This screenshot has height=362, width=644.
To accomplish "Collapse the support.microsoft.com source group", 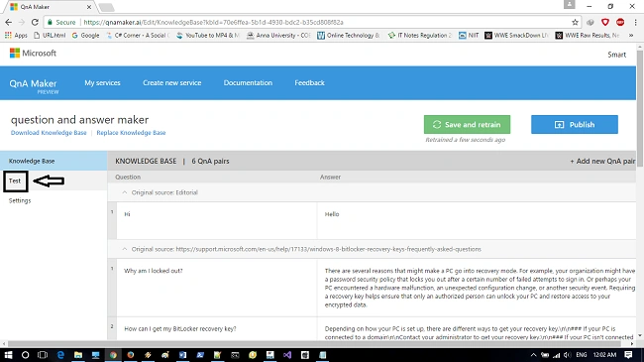I will [125, 249].
